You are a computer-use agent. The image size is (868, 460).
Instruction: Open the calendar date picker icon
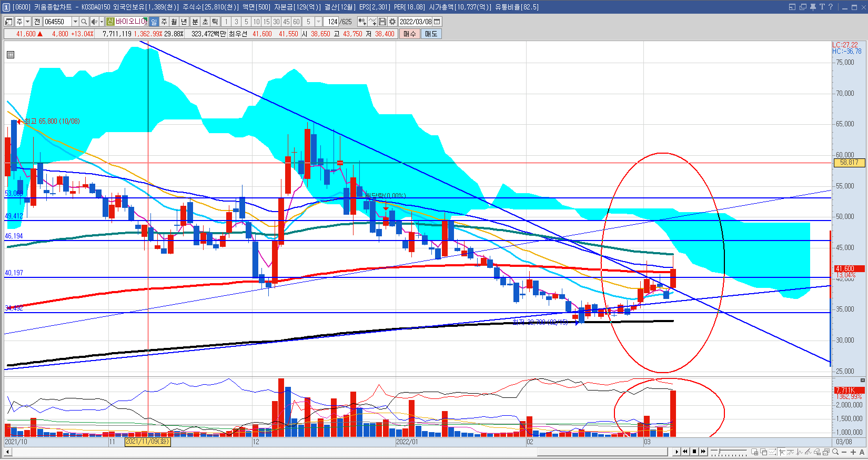437,22
